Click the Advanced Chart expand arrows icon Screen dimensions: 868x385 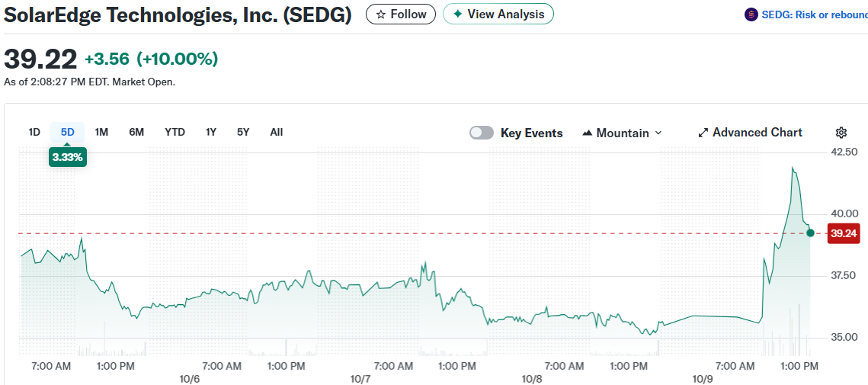(703, 133)
